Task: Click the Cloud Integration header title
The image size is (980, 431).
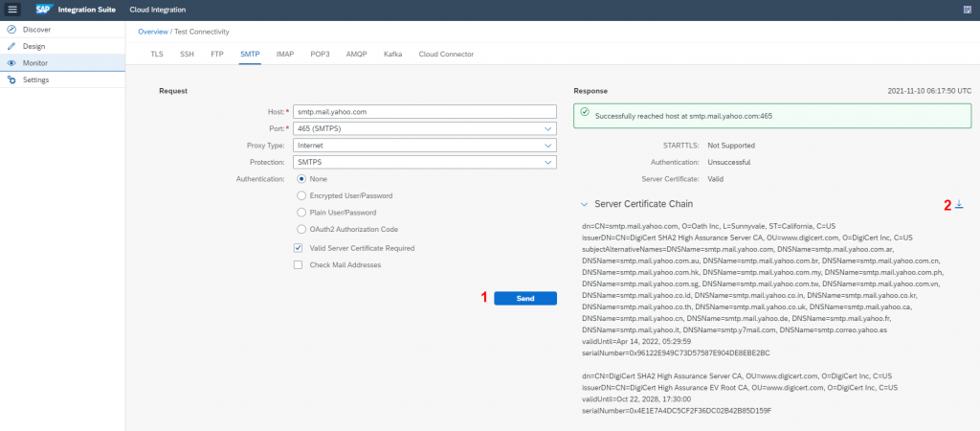Action: tap(158, 10)
